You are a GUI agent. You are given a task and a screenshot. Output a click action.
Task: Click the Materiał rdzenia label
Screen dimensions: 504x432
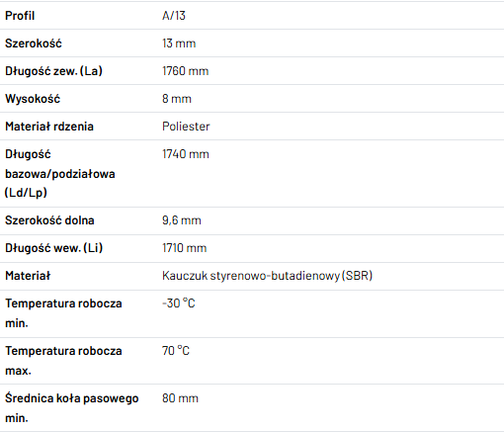[x=49, y=127]
